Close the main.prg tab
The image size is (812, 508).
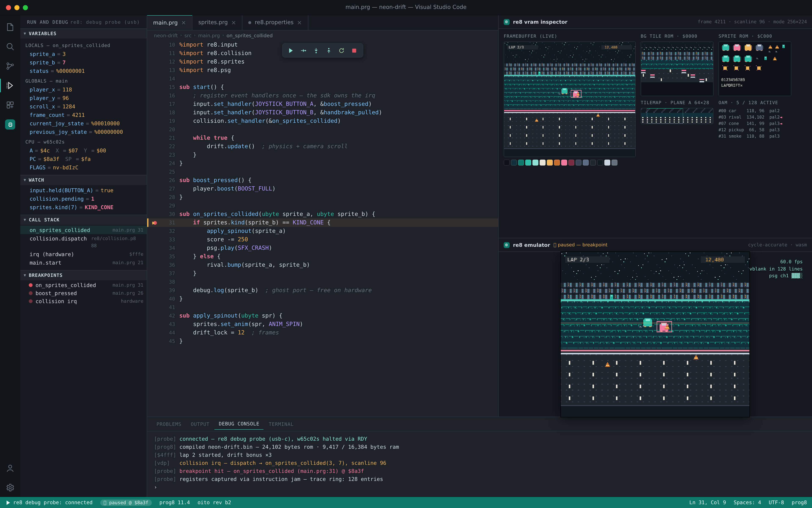tap(184, 22)
